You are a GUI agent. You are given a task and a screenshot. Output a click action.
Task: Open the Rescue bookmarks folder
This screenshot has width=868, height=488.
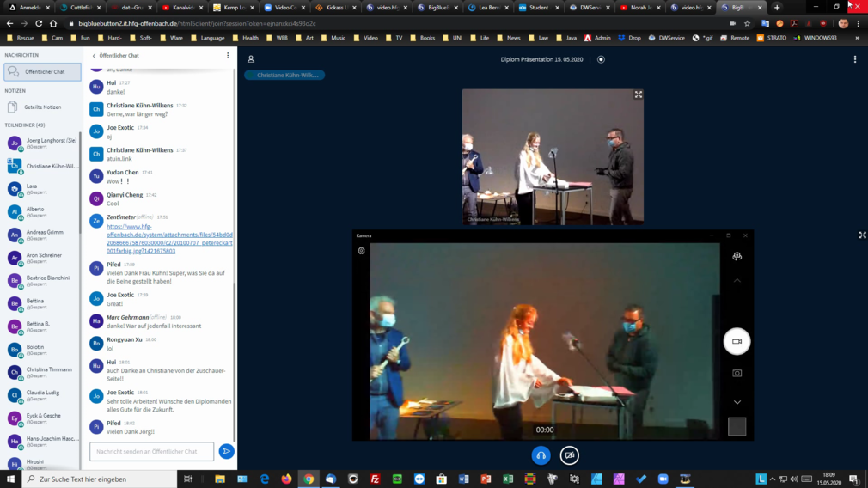click(x=21, y=38)
